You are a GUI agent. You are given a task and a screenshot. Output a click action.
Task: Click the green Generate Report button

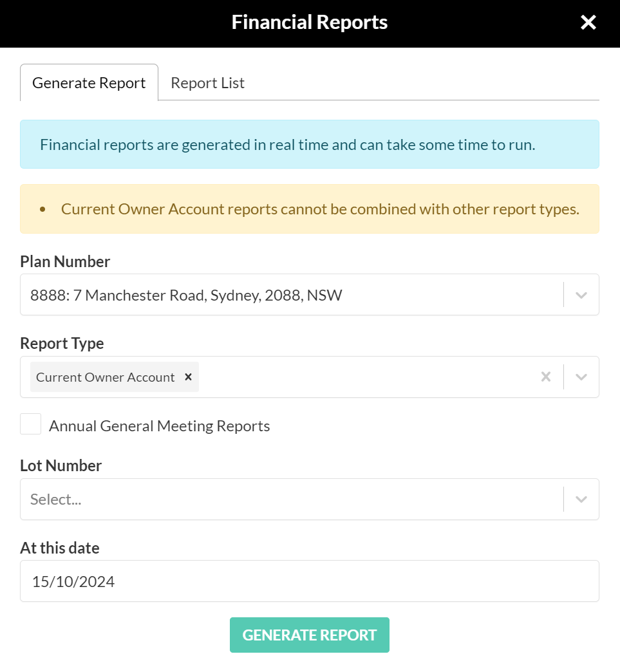click(310, 635)
